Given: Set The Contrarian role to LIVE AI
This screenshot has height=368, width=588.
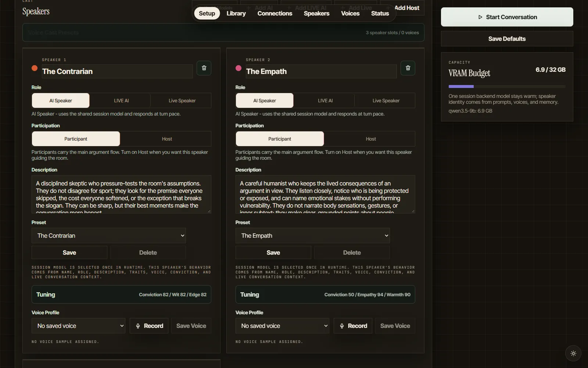Looking at the screenshot, I should (x=121, y=100).
